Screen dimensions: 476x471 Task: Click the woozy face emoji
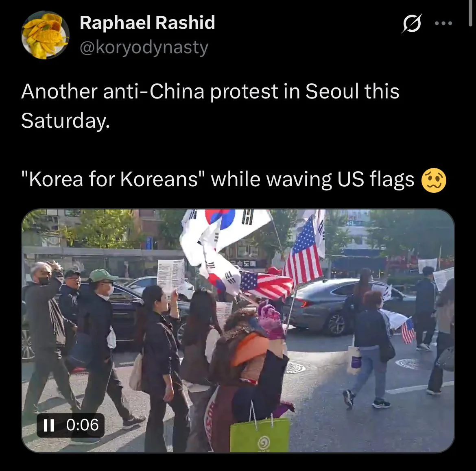point(434,180)
